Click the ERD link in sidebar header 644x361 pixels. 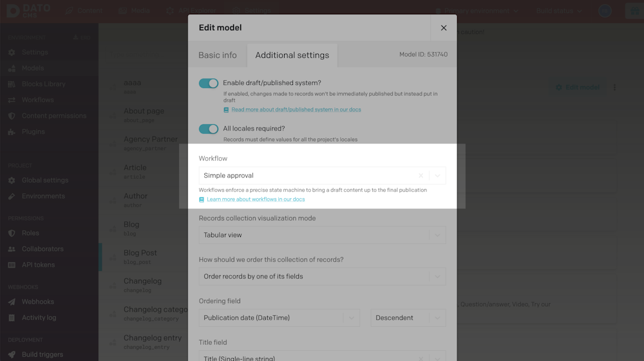(x=82, y=37)
